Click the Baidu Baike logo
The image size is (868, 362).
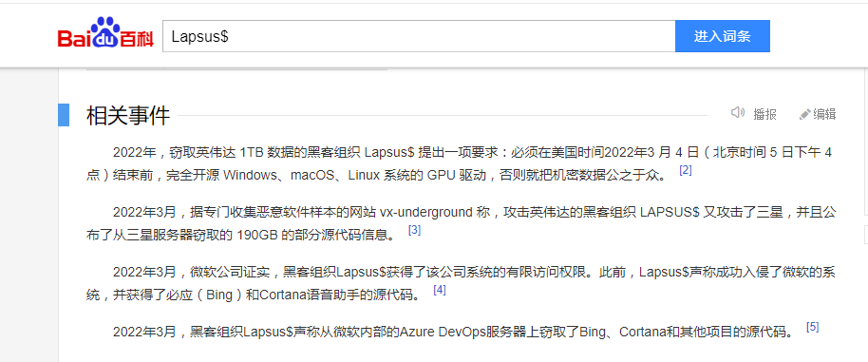tap(105, 33)
